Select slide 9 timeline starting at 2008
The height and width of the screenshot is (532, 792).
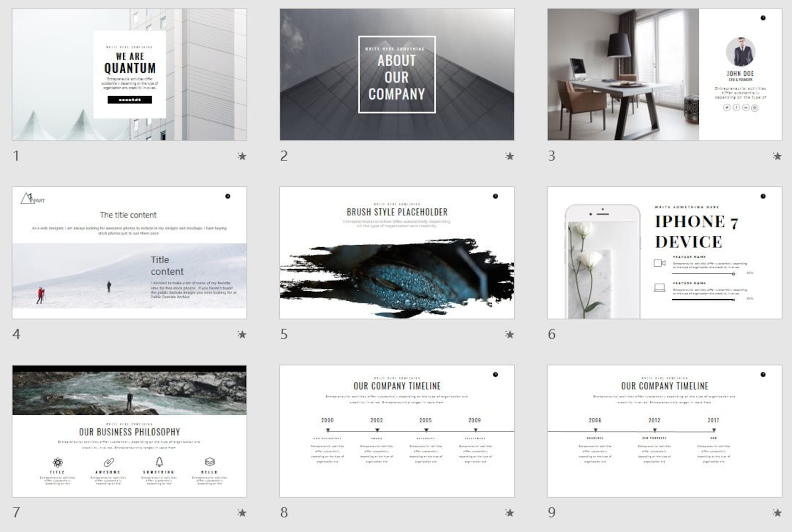[665, 431]
